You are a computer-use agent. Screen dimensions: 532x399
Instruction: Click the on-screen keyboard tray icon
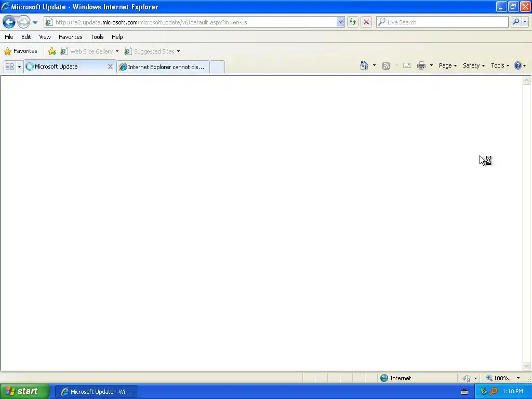[464, 392]
